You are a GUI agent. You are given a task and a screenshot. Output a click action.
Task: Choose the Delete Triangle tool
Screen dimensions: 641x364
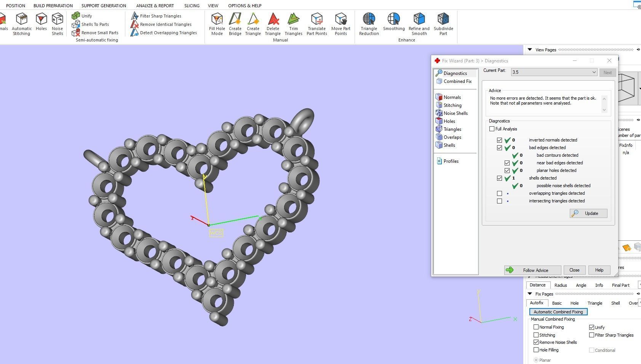click(273, 24)
